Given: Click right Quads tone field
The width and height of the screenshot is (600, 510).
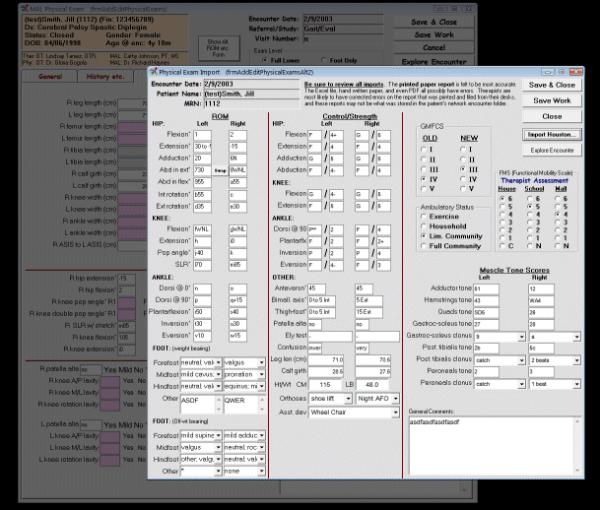Looking at the screenshot, I should coord(541,313).
